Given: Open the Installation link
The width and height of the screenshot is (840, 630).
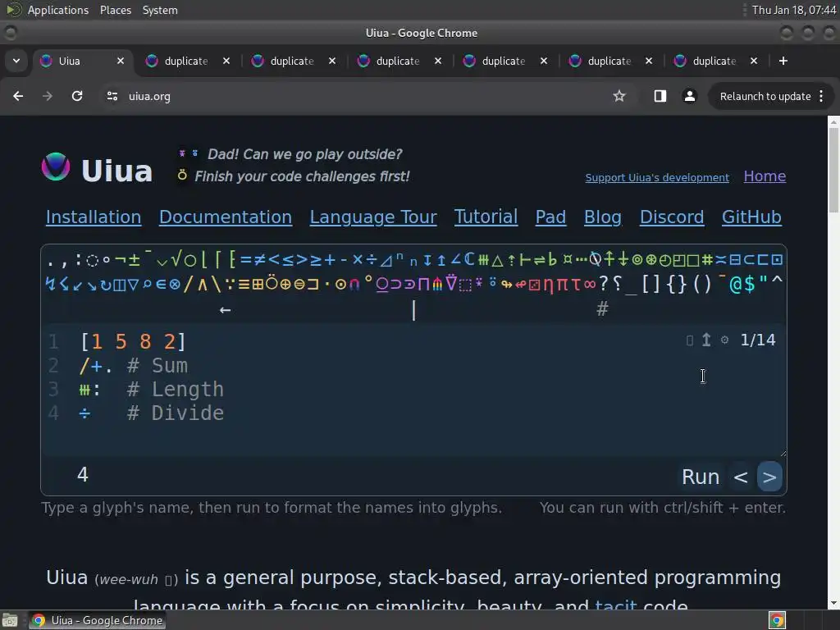Looking at the screenshot, I should coord(94,217).
